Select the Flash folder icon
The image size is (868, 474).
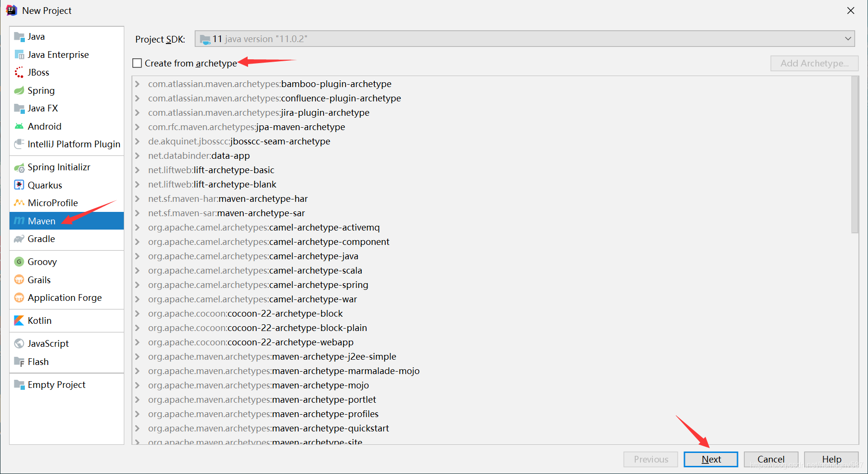pyautogui.click(x=19, y=362)
